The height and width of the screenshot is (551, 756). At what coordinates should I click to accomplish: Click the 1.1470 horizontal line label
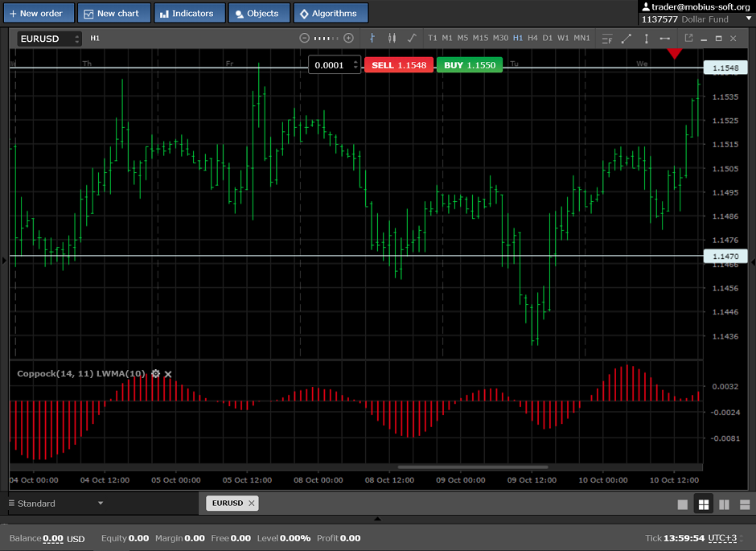pyautogui.click(x=725, y=256)
